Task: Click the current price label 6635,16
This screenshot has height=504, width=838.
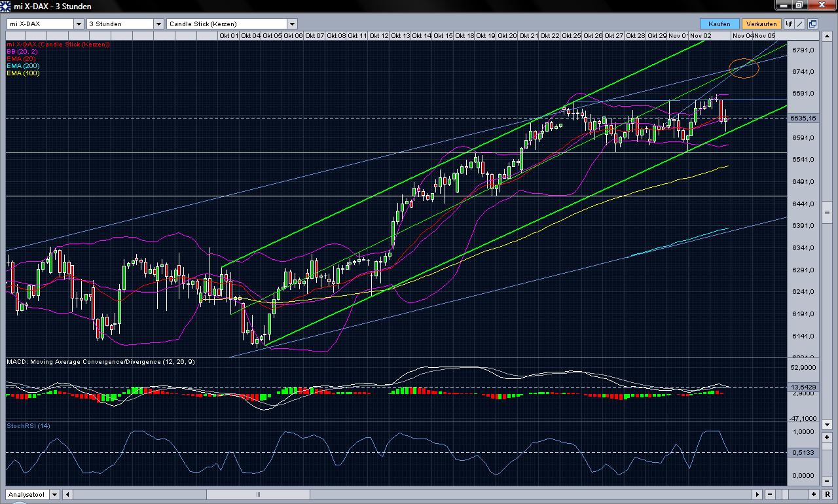Action: (x=803, y=118)
